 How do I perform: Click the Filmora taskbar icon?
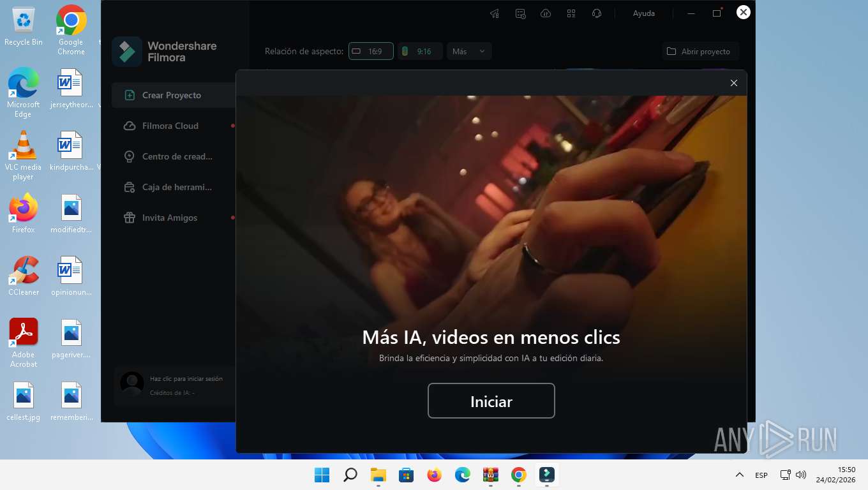pos(547,475)
